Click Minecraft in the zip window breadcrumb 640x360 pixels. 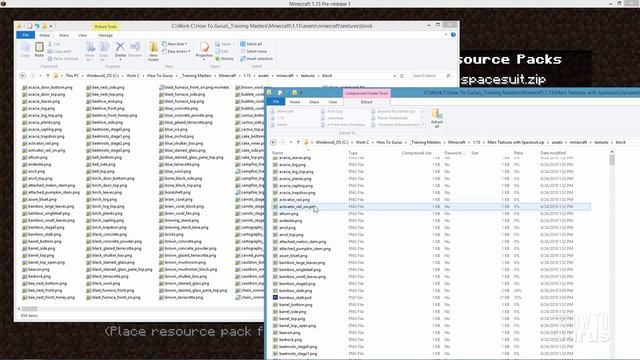pos(457,142)
